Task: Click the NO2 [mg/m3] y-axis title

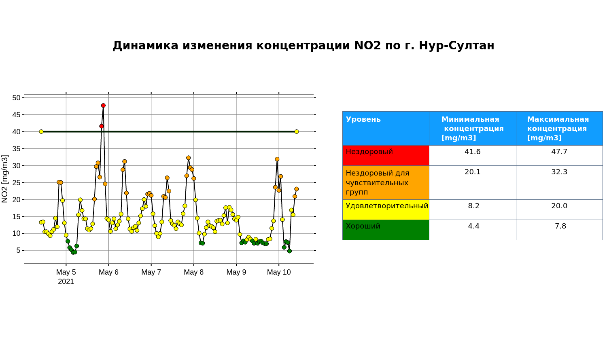Action: point(5,179)
